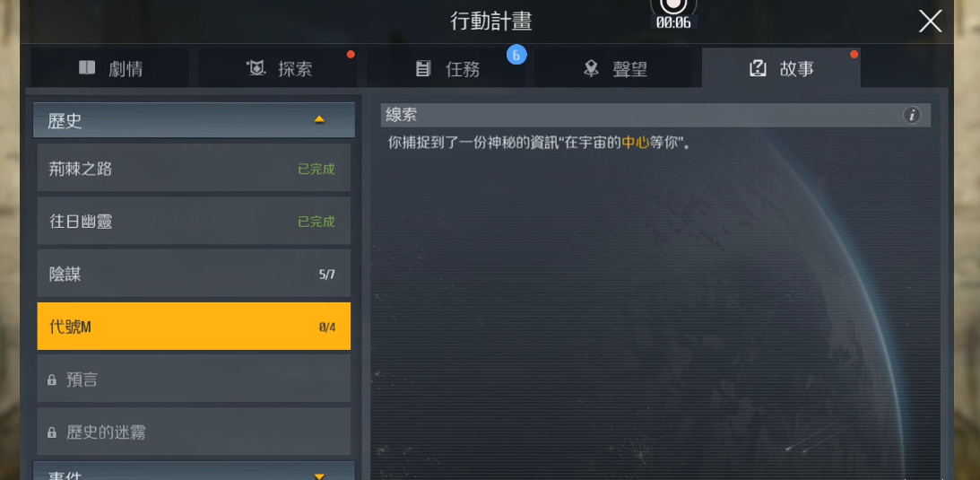Click the badge icon on 聲望 tab

[591, 69]
